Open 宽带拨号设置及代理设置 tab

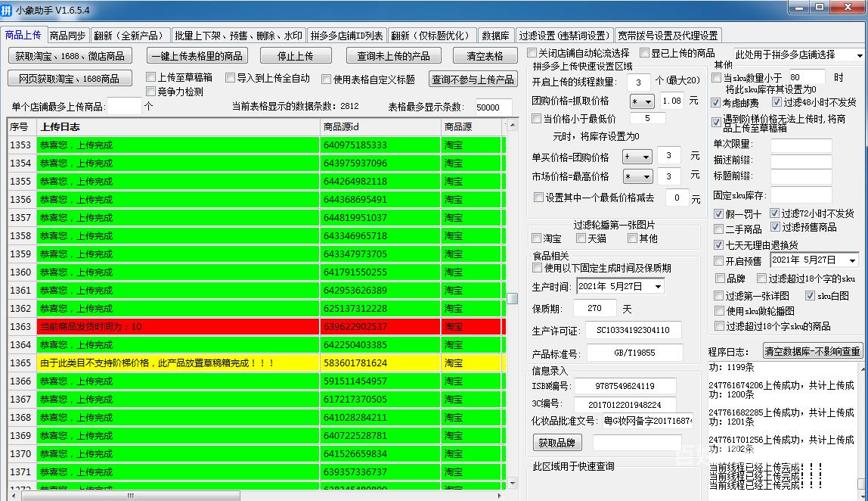668,36
